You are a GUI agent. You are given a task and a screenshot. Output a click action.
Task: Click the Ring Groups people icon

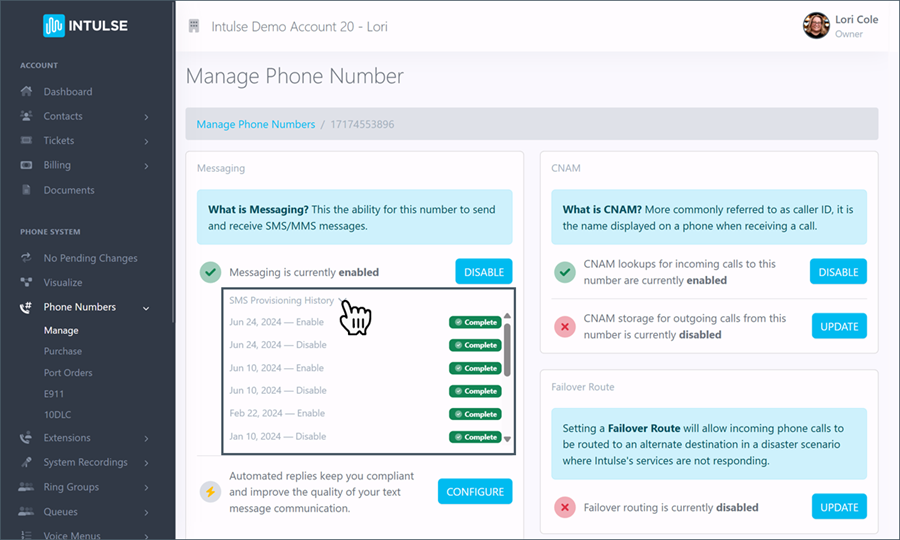[x=26, y=487]
